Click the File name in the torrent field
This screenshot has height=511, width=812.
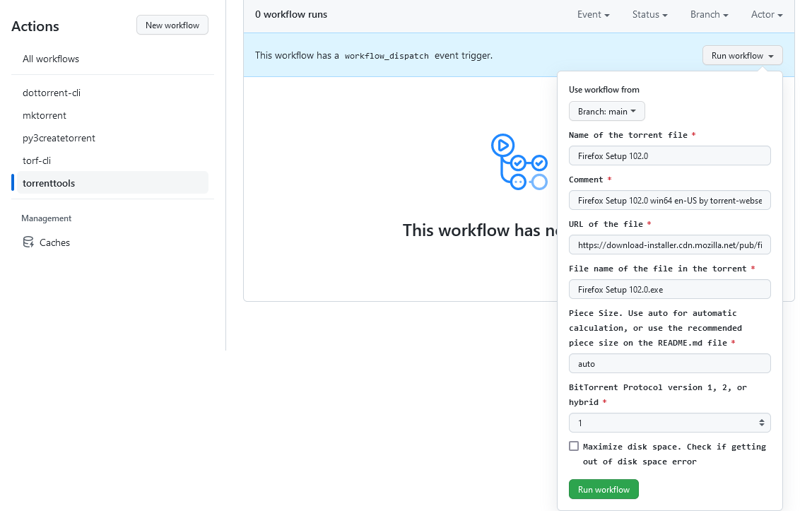pyautogui.click(x=669, y=289)
